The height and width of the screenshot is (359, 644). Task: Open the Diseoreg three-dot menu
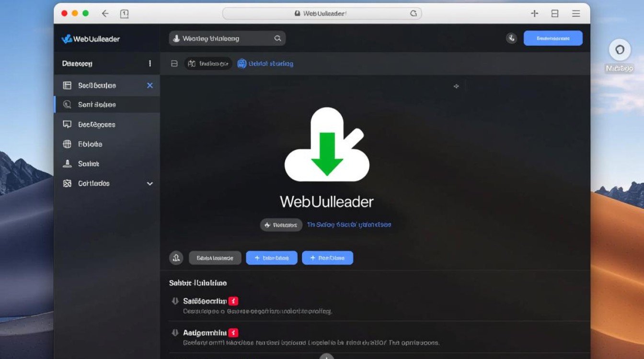pos(149,63)
